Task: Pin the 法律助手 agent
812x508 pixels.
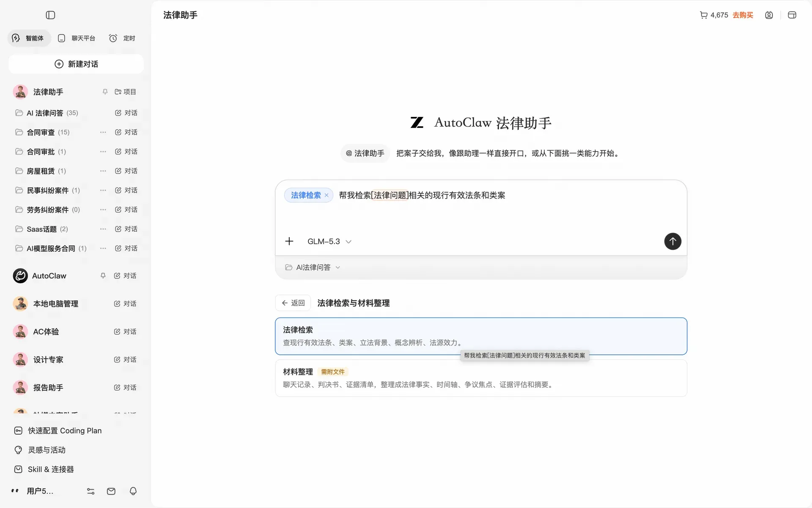Action: tap(105, 92)
